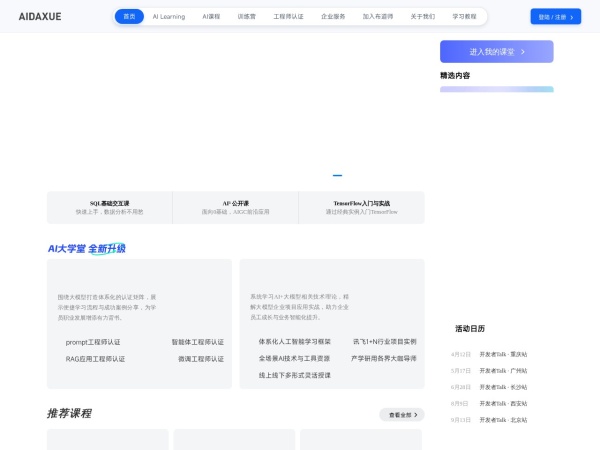The image size is (600, 450).
Task: Open the AI+ 公开课 card
Action: pos(235,207)
